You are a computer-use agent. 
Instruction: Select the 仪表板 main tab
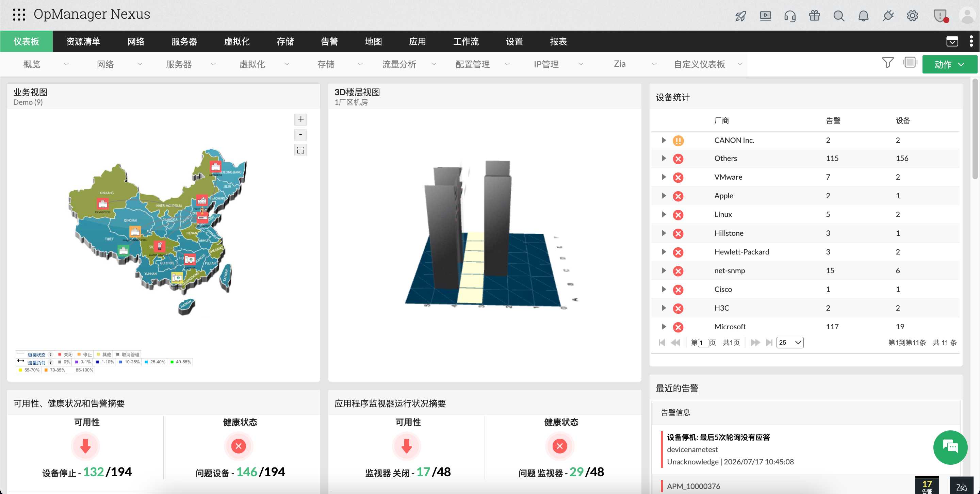pyautogui.click(x=26, y=42)
